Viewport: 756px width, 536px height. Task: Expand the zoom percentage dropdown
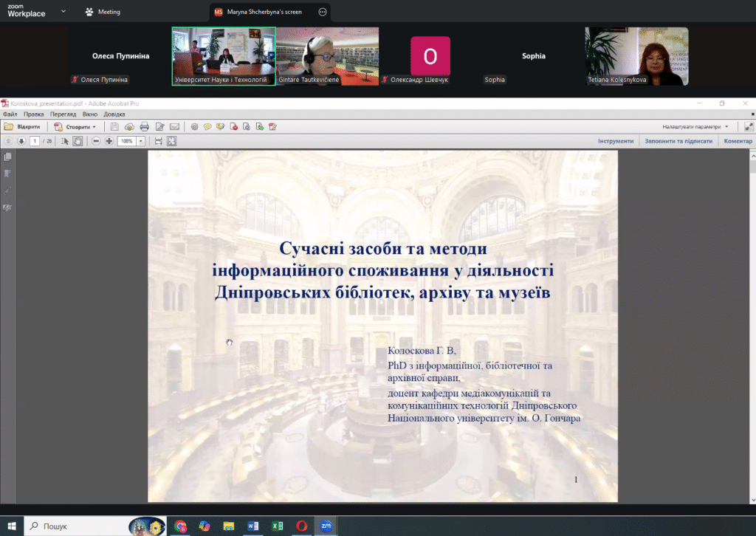(x=141, y=141)
